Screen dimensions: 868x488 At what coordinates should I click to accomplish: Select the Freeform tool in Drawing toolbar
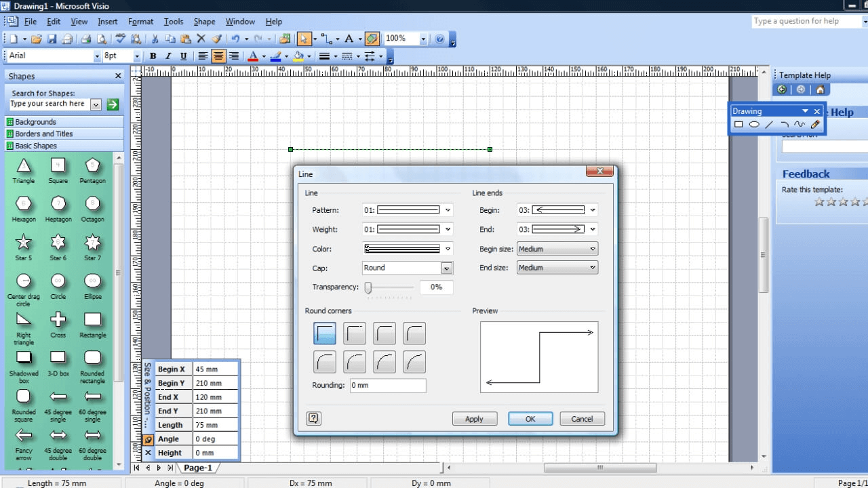pos(800,125)
